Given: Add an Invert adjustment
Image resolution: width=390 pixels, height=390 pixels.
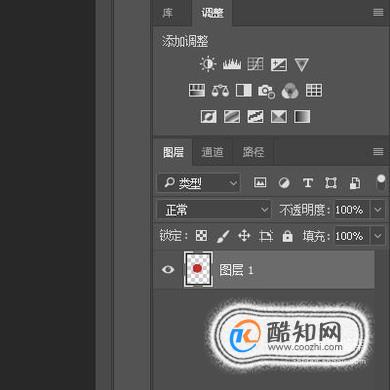Looking at the screenshot, I should pyautogui.click(x=208, y=117).
